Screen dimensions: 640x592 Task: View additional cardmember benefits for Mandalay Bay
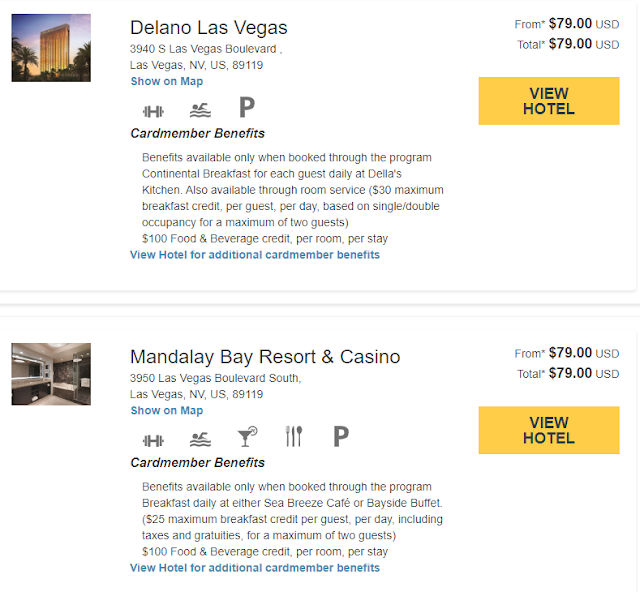coord(255,568)
